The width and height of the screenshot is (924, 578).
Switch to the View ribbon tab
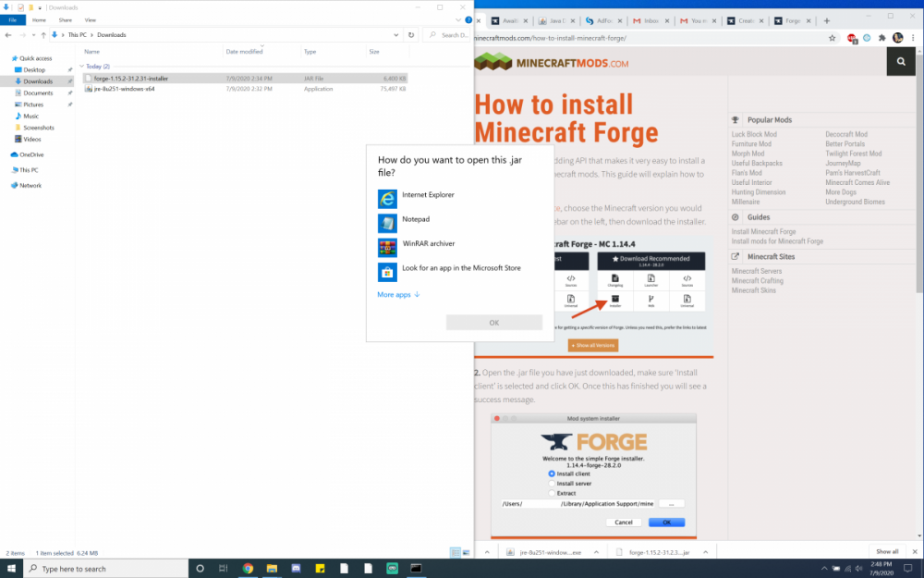coord(90,19)
